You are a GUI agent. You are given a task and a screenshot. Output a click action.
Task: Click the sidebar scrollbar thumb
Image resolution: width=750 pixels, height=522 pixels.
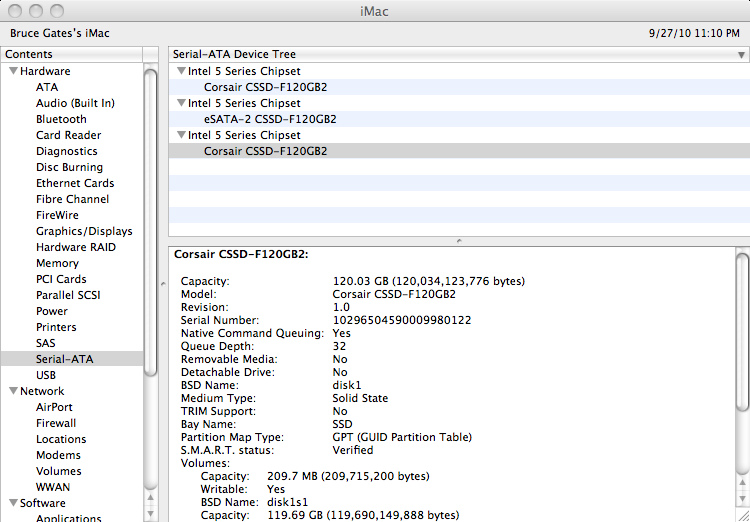click(151, 222)
